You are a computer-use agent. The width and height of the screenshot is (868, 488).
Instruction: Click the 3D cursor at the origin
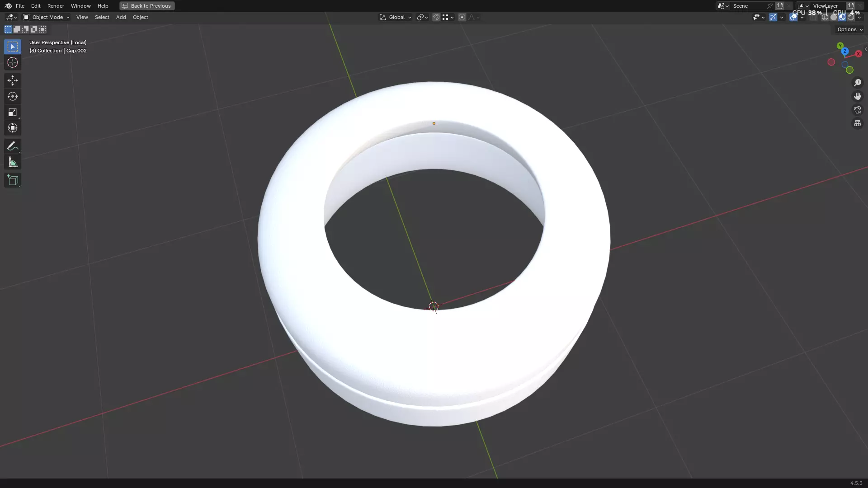coord(434,307)
